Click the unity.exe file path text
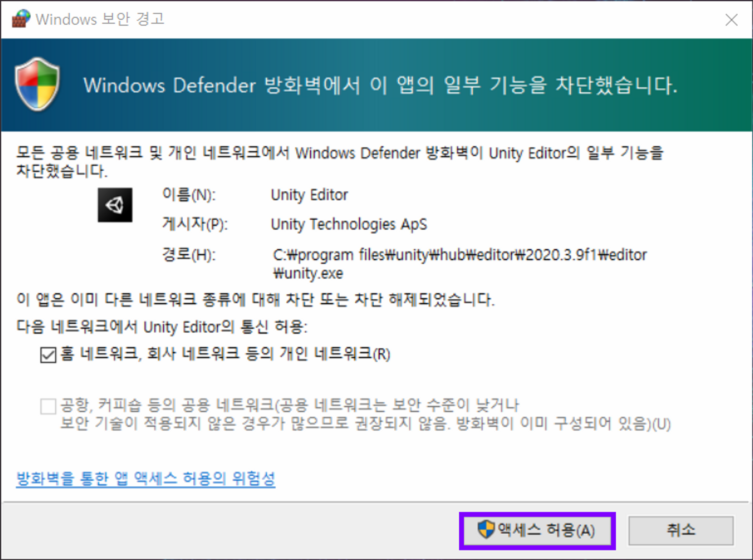 point(460,264)
